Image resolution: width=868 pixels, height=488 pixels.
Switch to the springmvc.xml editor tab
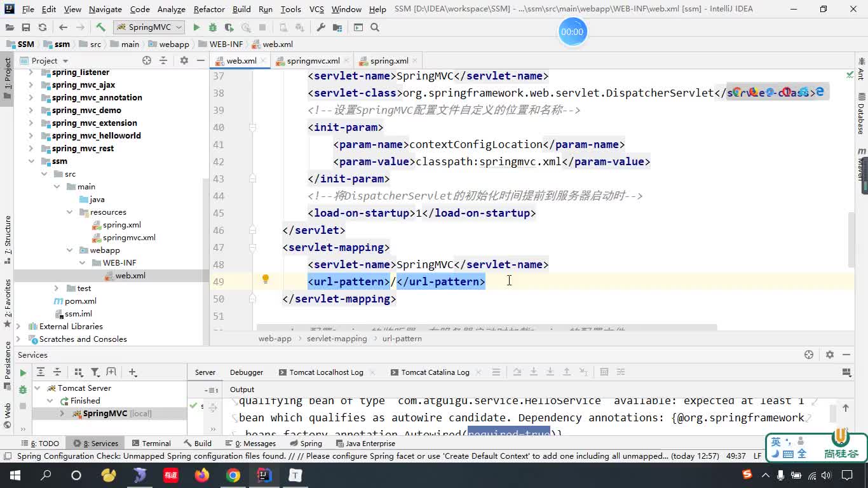tap(313, 61)
